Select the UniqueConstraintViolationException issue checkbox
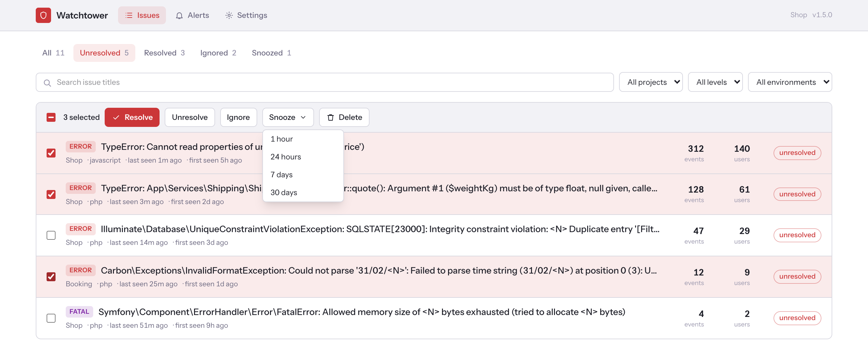Screen dimensions: 868x352 pos(51,235)
